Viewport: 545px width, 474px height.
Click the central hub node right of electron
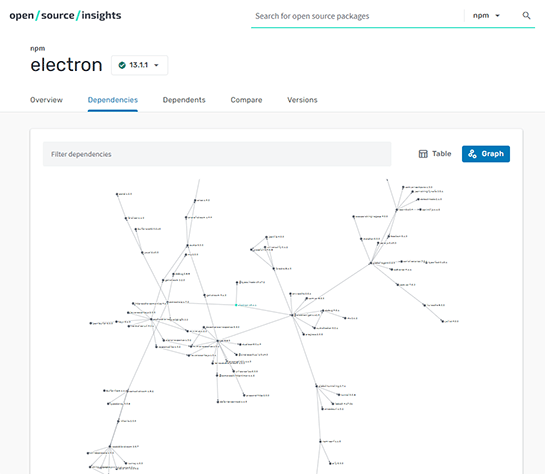click(292, 315)
